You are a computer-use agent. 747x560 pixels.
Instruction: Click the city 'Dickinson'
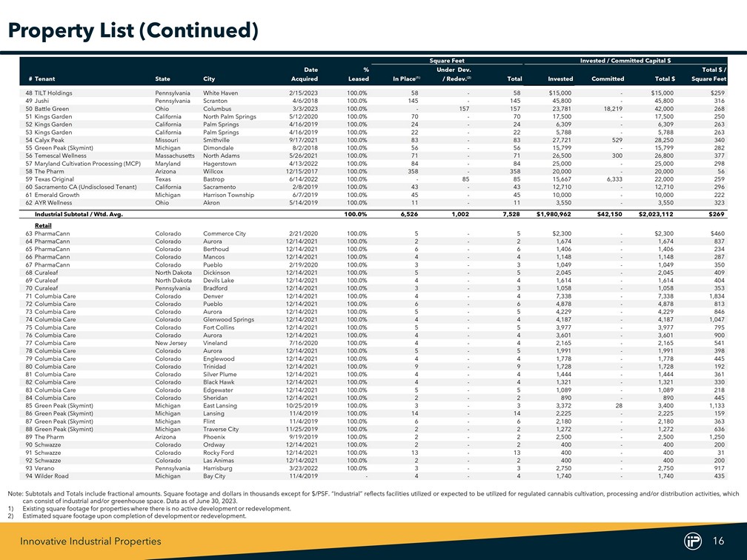(216, 273)
